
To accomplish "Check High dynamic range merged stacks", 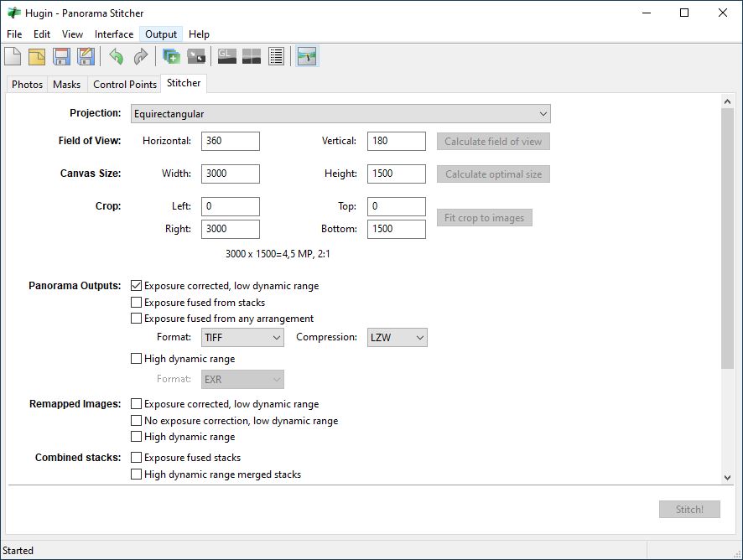I will pyautogui.click(x=136, y=474).
